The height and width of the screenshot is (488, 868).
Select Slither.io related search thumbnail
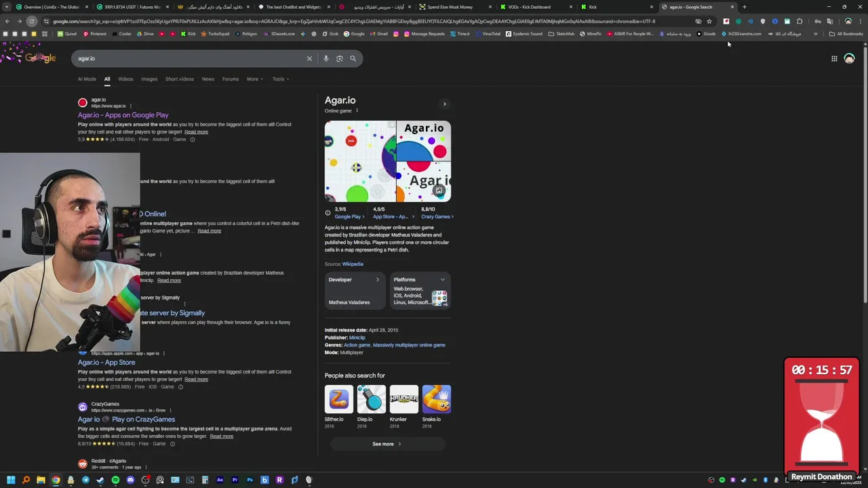(x=338, y=399)
